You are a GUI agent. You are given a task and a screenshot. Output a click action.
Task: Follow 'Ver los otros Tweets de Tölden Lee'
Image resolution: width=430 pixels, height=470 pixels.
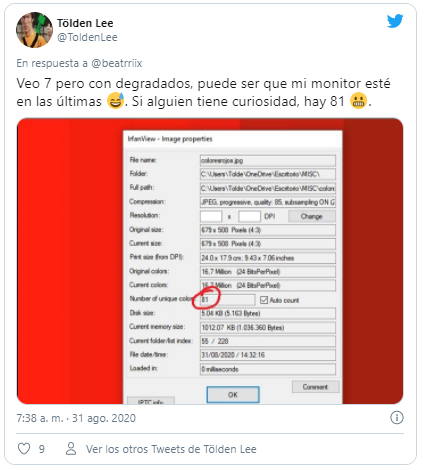(171, 449)
